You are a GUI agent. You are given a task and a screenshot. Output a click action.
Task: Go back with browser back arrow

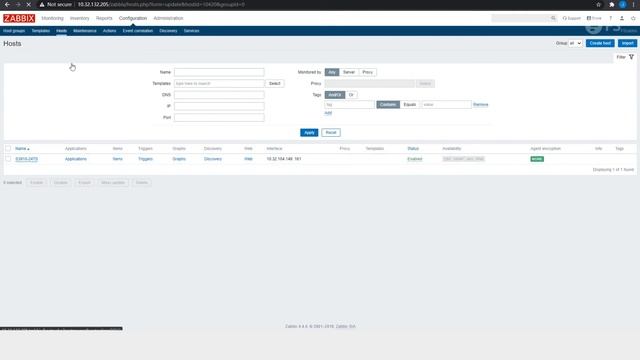click(x=7, y=4)
